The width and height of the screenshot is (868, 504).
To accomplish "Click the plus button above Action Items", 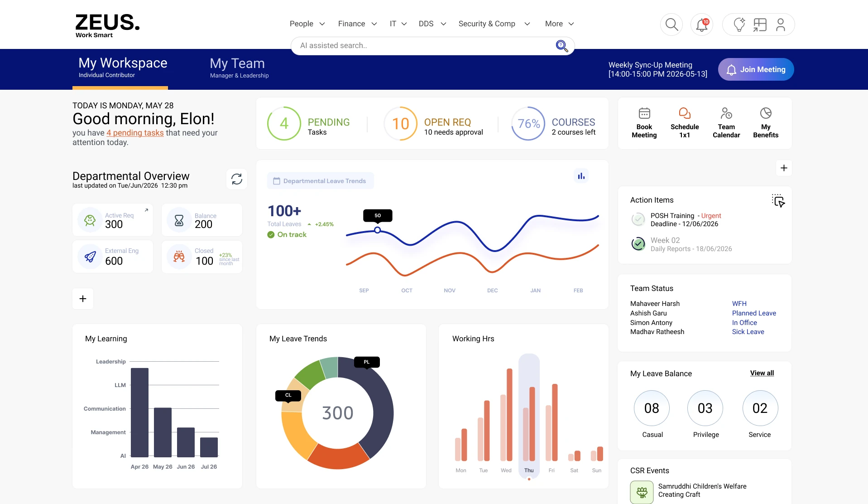I will (x=784, y=168).
